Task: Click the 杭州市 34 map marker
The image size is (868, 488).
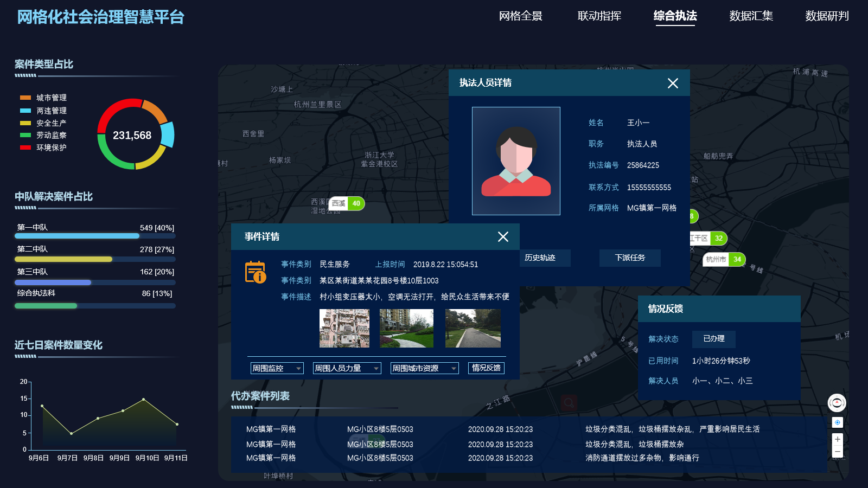Action: pos(724,259)
